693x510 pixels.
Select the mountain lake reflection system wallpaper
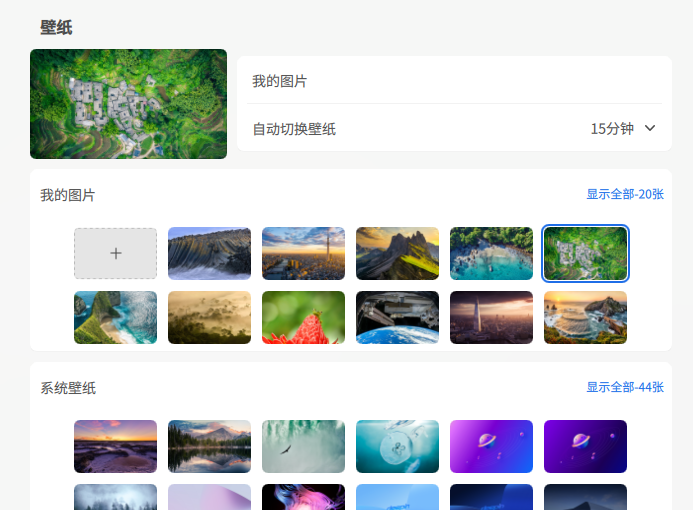(x=209, y=446)
